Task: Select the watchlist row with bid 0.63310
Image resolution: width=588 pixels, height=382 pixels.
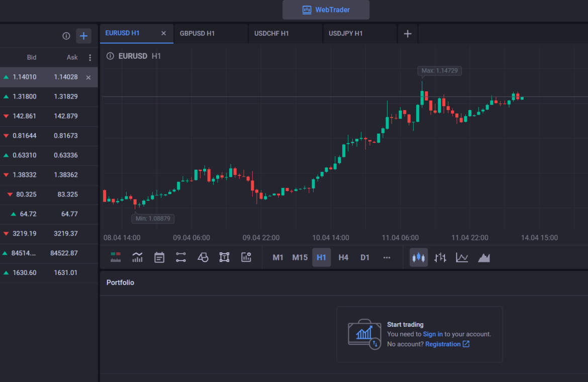Action: (49, 155)
